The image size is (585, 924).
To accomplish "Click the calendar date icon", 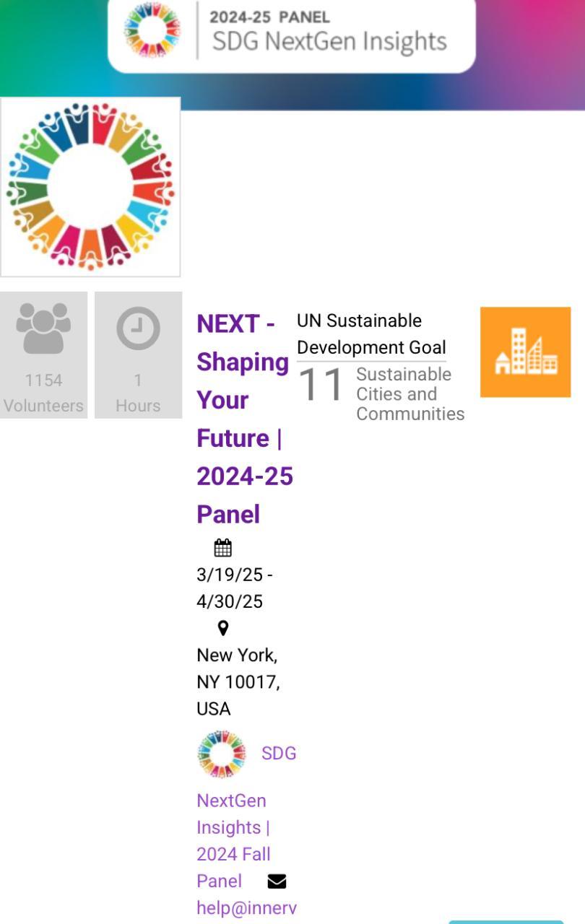I will (x=222, y=548).
